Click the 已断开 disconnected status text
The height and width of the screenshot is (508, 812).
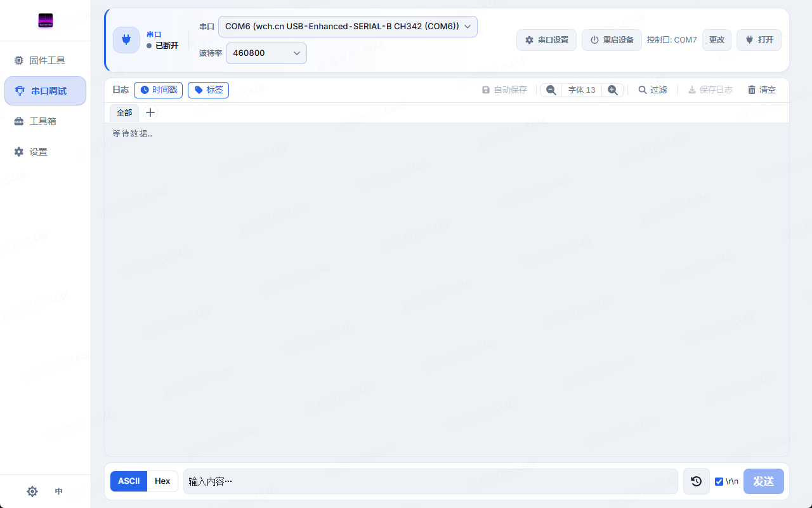[x=167, y=46]
